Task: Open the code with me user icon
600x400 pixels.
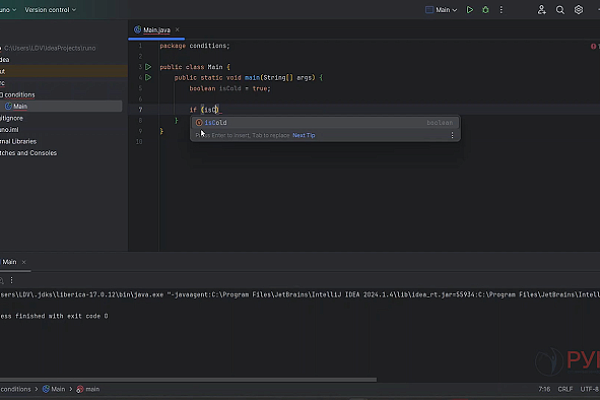Action: (x=541, y=10)
